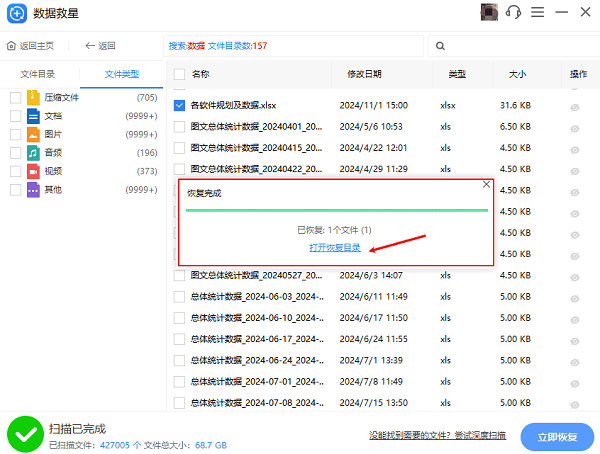
Task: Check 图文总体统计数据_20240527 file checkbox
Action: pos(179,275)
